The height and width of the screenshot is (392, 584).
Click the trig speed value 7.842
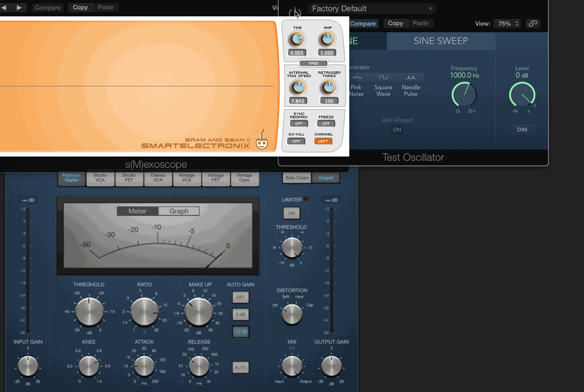click(x=298, y=101)
